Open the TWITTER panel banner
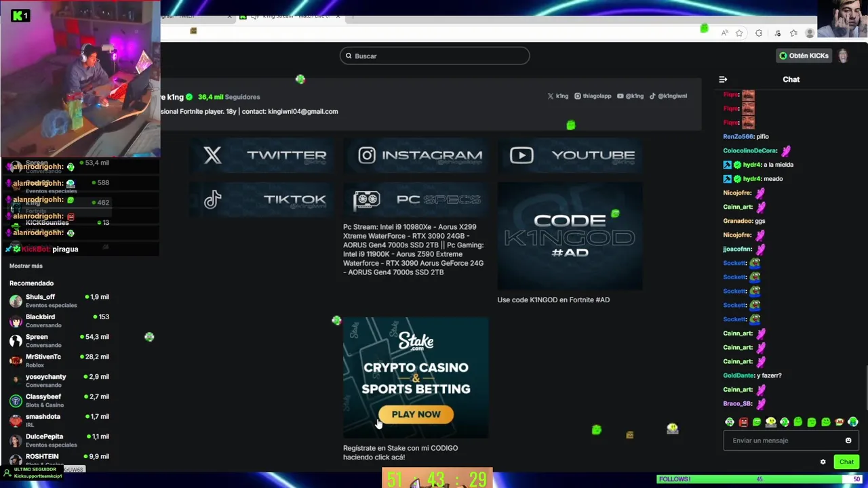This screenshot has height=488, width=868. click(261, 155)
